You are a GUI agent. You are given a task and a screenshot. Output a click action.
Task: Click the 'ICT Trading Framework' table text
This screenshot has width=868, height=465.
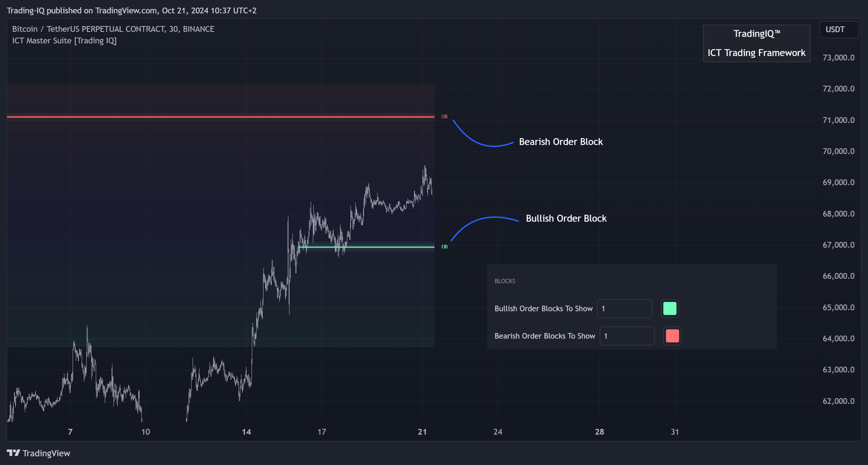point(756,53)
